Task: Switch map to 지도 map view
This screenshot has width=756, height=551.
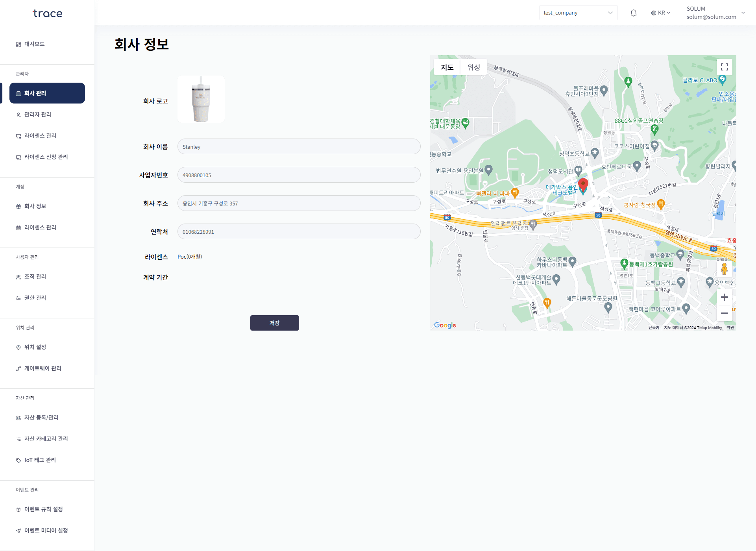Action: (447, 67)
